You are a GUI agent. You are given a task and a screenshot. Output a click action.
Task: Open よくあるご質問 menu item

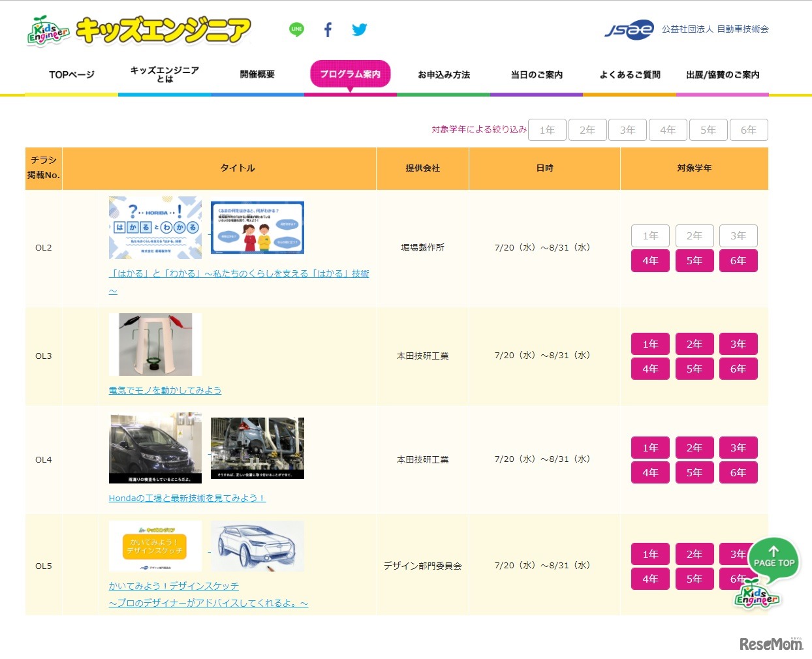click(630, 74)
